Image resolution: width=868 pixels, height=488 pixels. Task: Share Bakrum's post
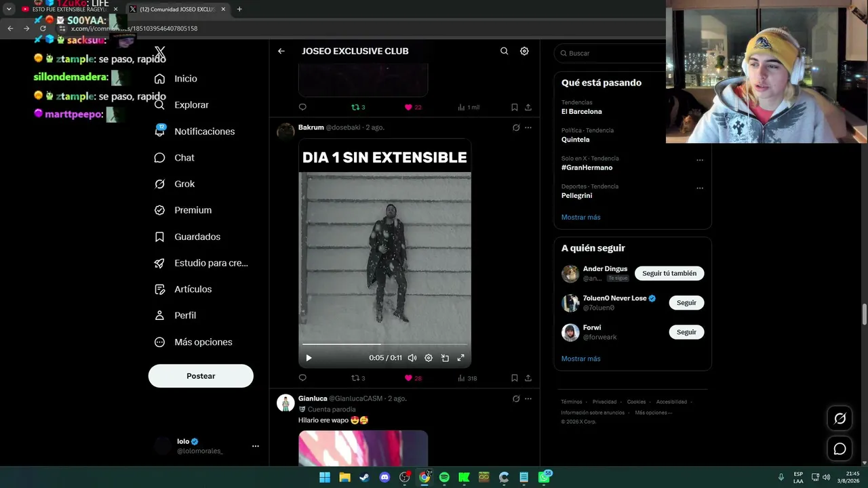528,378
